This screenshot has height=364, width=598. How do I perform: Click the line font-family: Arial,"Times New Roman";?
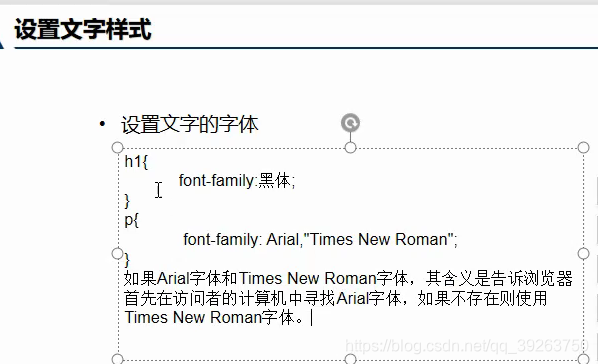point(320,240)
